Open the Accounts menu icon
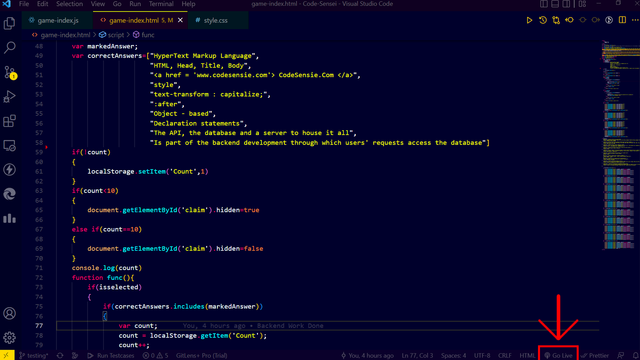The width and height of the screenshot is (640, 360). (x=9, y=313)
